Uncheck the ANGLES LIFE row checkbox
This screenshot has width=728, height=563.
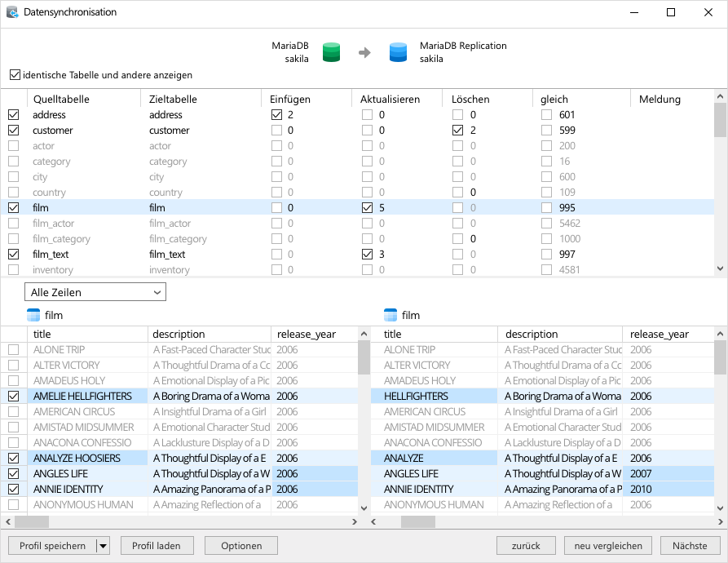[14, 474]
